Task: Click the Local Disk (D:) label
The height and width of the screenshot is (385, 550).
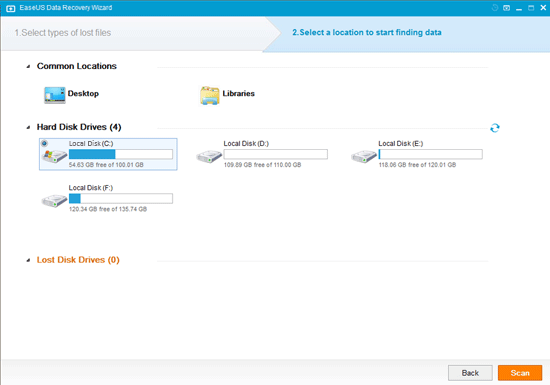Action: (246, 143)
